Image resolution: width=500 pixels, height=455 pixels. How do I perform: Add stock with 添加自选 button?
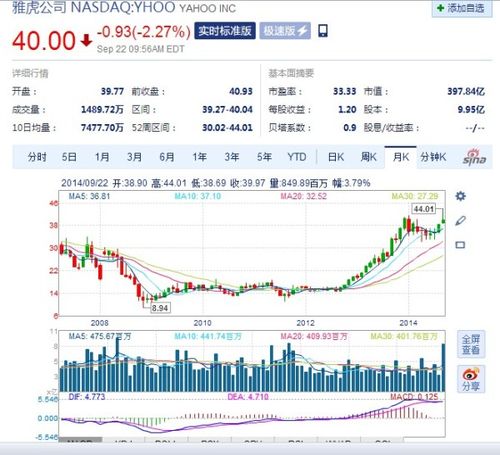click(x=462, y=8)
